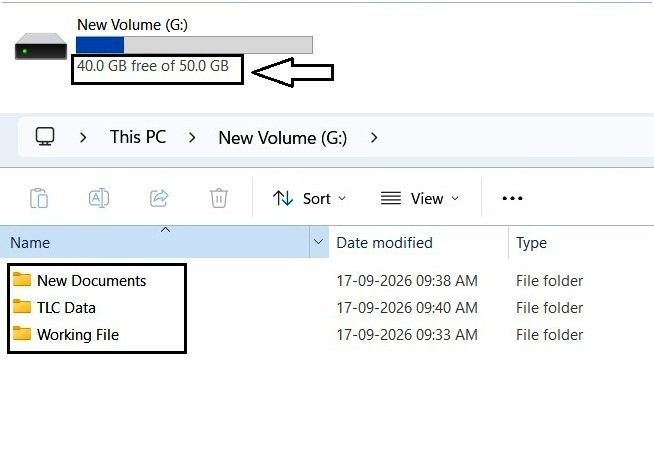Viewport: 654px width, 456px height.
Task: Click date 17-09-2026 09:40 AM
Action: (407, 308)
